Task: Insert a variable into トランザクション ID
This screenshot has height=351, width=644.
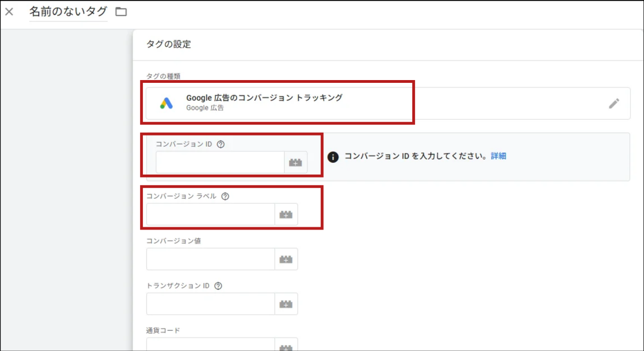Action: [286, 304]
